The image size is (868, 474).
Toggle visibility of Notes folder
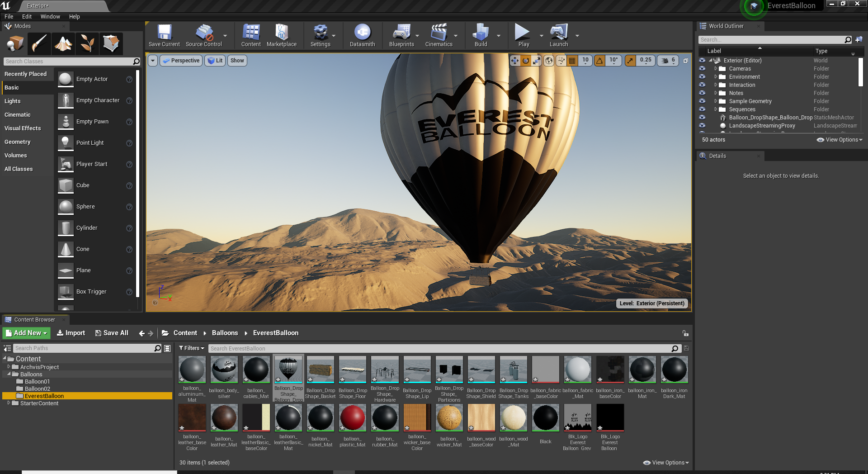click(x=702, y=93)
